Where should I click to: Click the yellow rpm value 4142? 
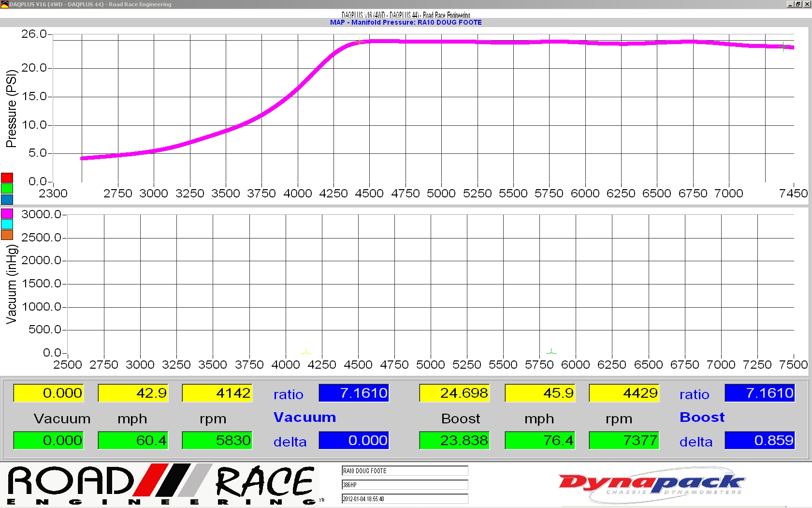click(x=217, y=393)
